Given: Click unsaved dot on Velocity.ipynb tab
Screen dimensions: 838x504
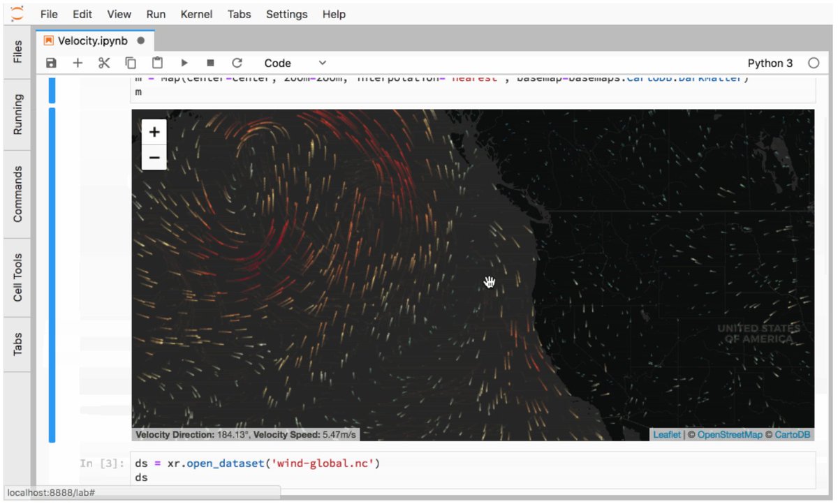Looking at the screenshot, I should 140,40.
